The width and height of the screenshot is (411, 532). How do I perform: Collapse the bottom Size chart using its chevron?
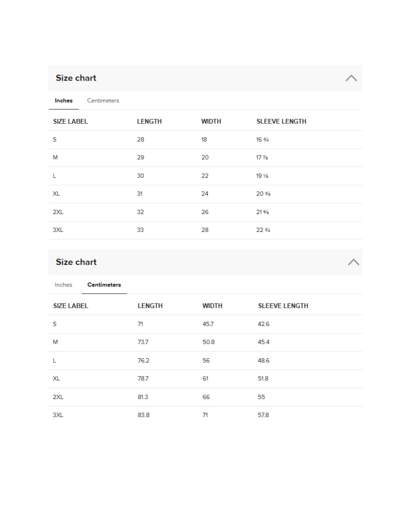point(353,262)
